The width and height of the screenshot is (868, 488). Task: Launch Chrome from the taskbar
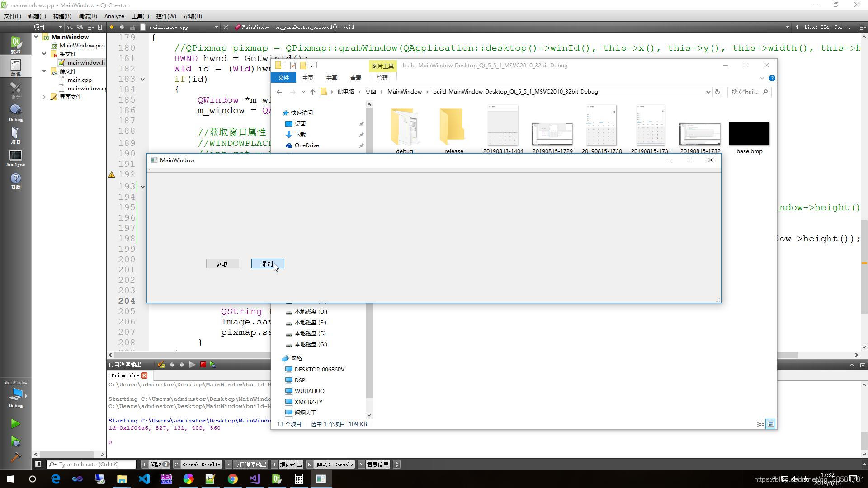click(x=232, y=479)
